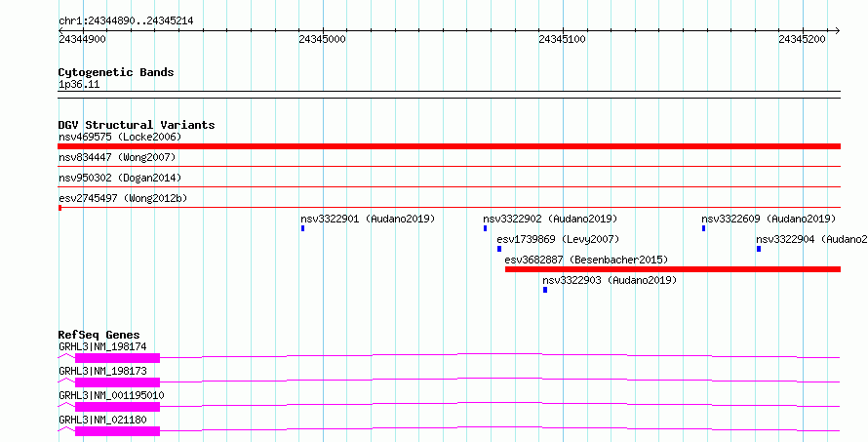Screen dimensions: 868x442
Task: Open the nsv3322901 (Audano2019) label
Action: (368, 219)
